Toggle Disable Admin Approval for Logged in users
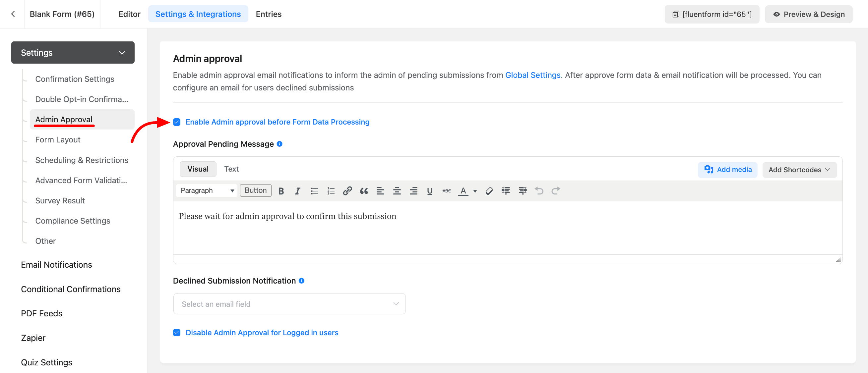This screenshot has width=868, height=373. 177,333
